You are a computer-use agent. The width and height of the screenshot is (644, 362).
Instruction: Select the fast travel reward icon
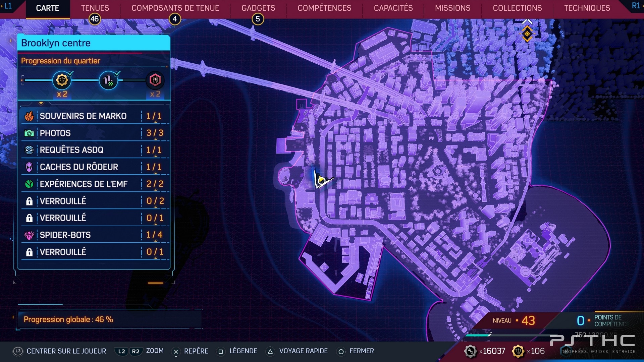(108, 80)
